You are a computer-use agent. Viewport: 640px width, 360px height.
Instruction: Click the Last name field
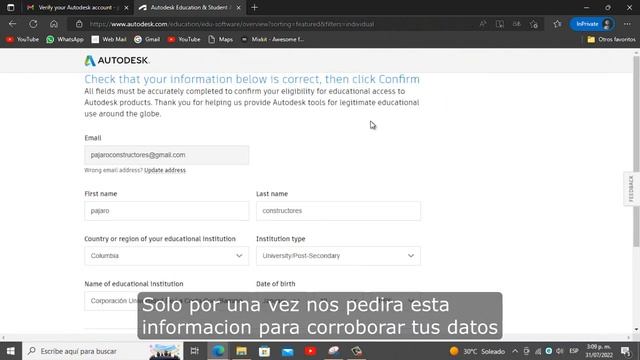pyautogui.click(x=338, y=211)
